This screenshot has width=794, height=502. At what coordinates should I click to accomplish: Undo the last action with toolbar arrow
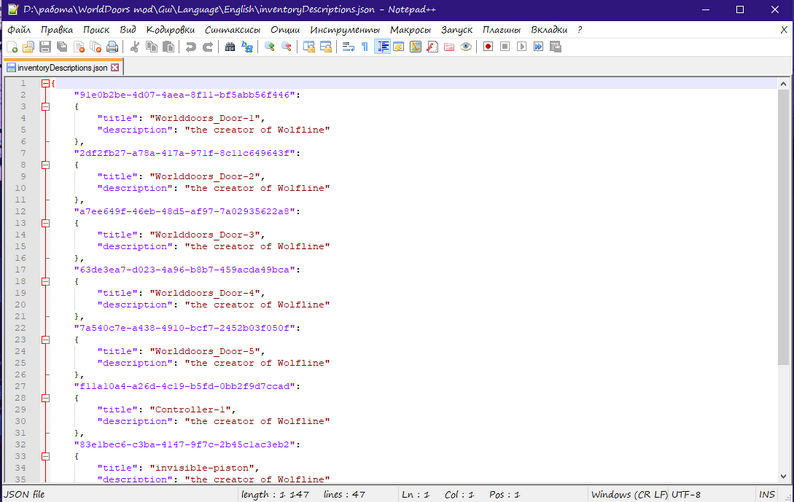tap(191, 47)
